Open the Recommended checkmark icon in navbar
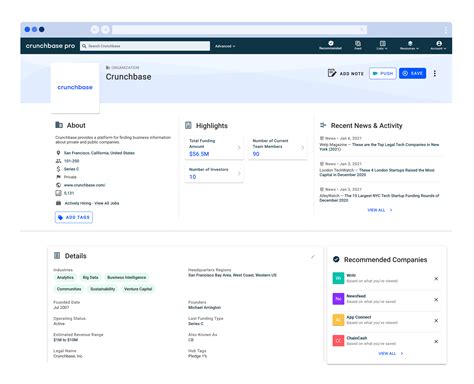Image resolution: width=474 pixels, height=384 pixels. [331, 43]
